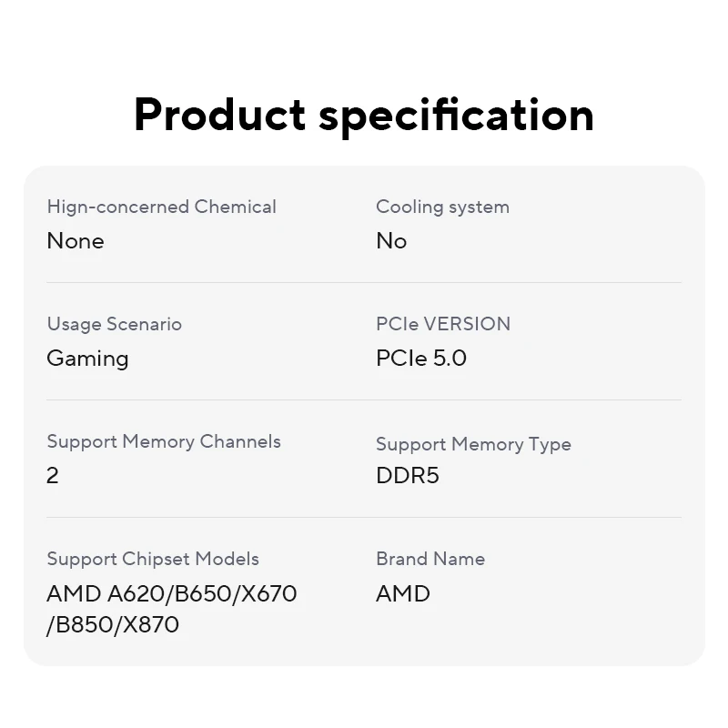This screenshot has width=728, height=728.
Task: Click the "DDR5" memory type value
Action: click(x=408, y=476)
